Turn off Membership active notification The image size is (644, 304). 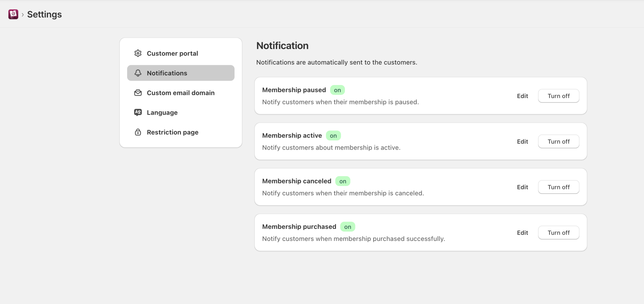click(x=558, y=141)
